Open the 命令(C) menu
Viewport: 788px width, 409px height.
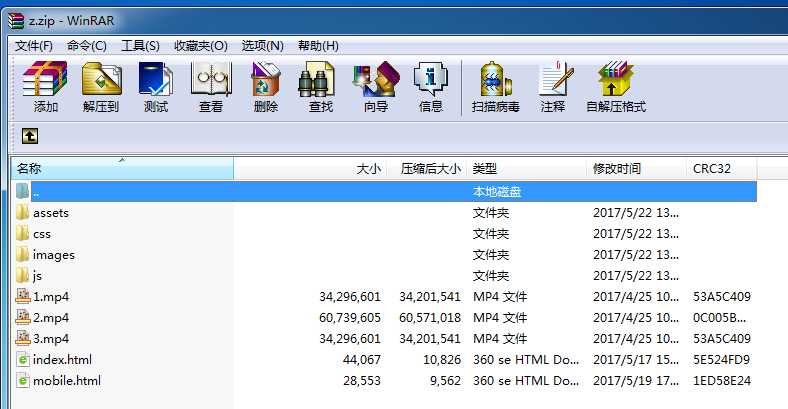[87, 46]
